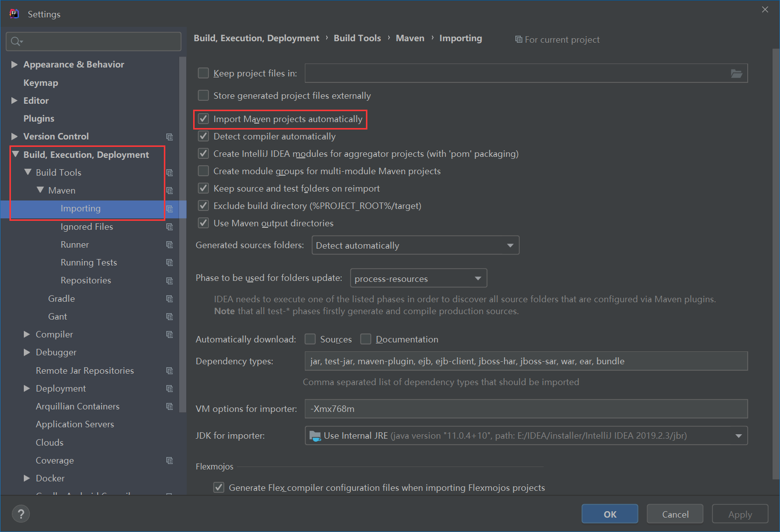Enable automatic download of Documentation

pos(365,339)
